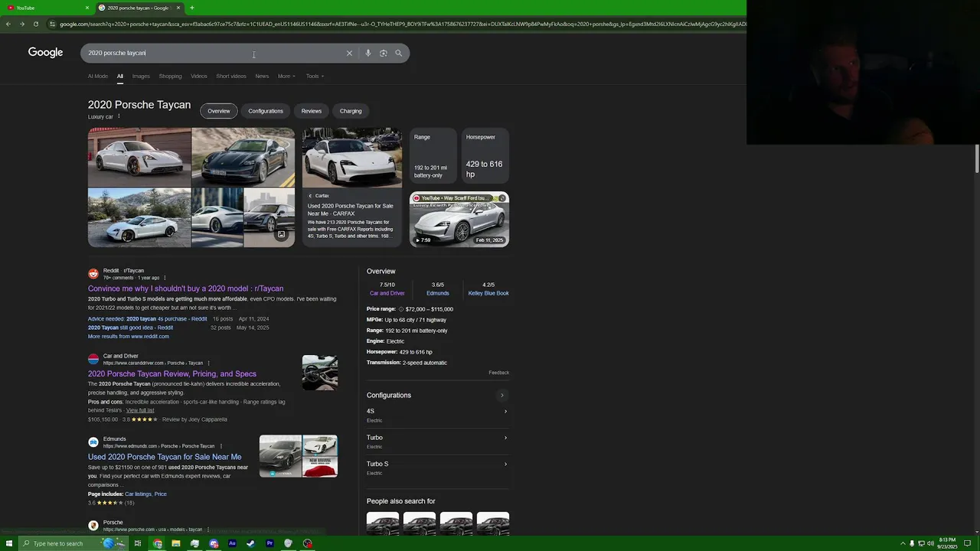
Task: Open 2020 Porsche Taycan Review, Pricing, and Specs
Action: click(172, 374)
